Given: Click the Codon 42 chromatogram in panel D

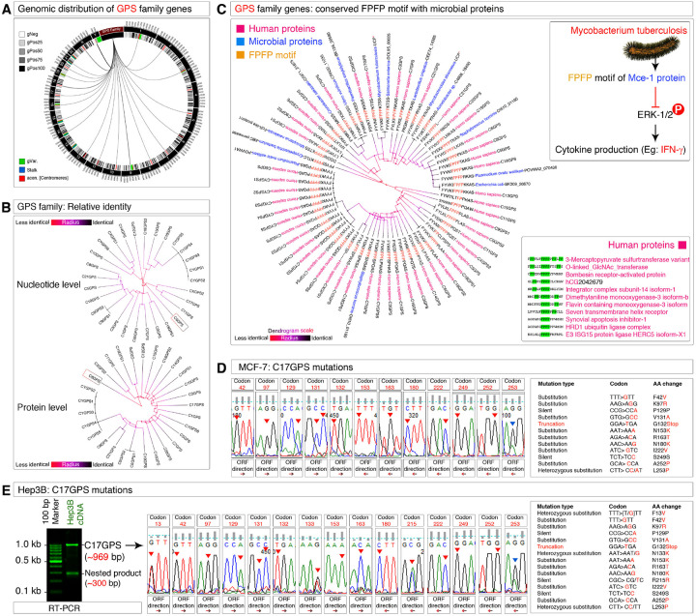Looking at the screenshot, I should tap(243, 425).
